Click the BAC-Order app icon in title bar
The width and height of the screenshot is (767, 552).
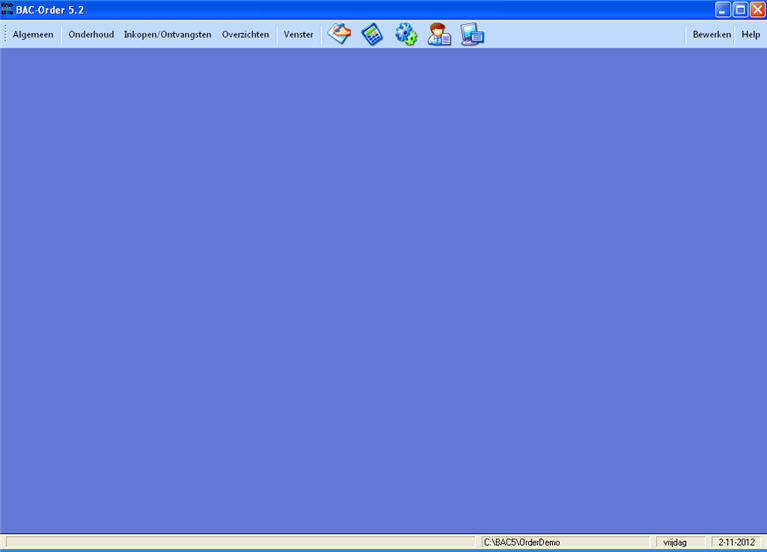(x=8, y=9)
